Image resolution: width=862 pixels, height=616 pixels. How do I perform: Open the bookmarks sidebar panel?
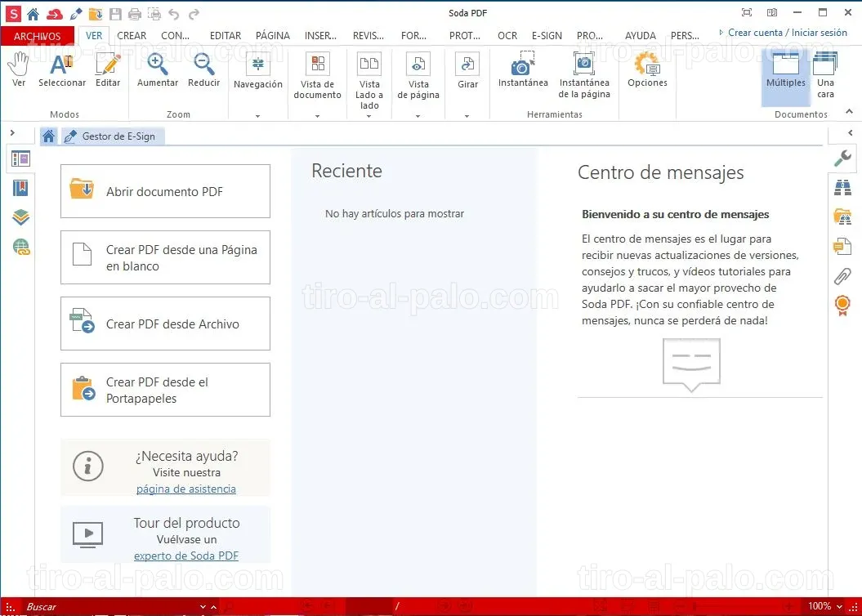21,188
